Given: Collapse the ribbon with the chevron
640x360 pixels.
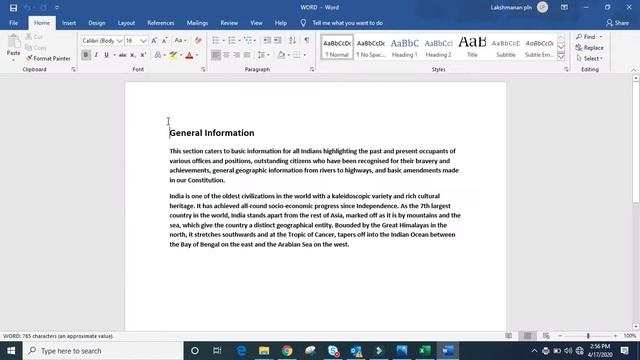Looking at the screenshot, I should tap(633, 70).
